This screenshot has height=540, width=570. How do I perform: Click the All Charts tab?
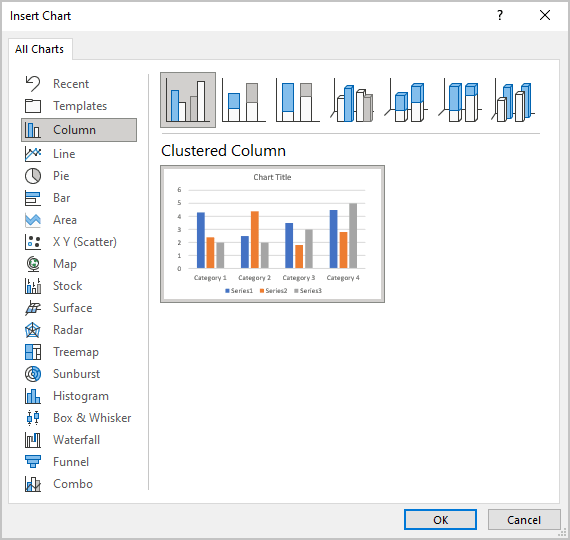tap(40, 49)
